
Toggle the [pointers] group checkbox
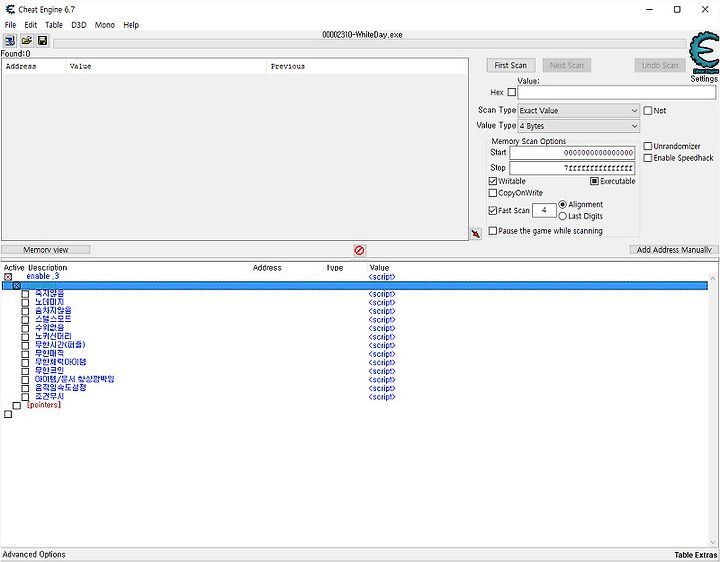click(x=17, y=405)
